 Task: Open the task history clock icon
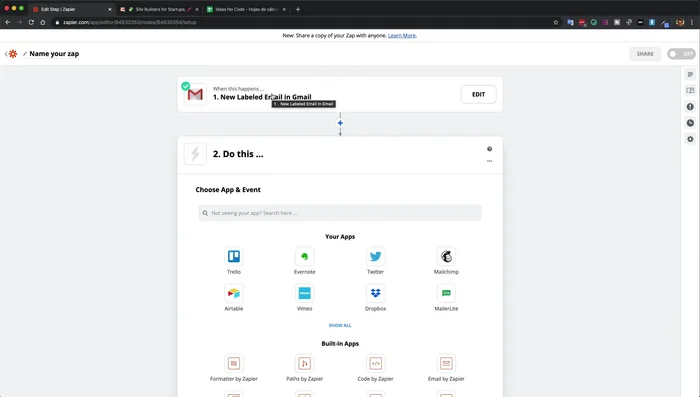tap(690, 123)
